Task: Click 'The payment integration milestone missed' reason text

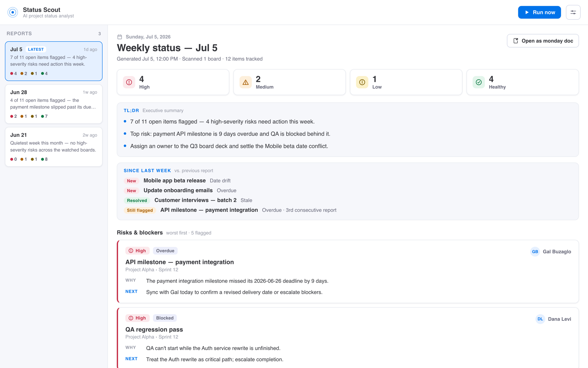Action: [x=237, y=281]
